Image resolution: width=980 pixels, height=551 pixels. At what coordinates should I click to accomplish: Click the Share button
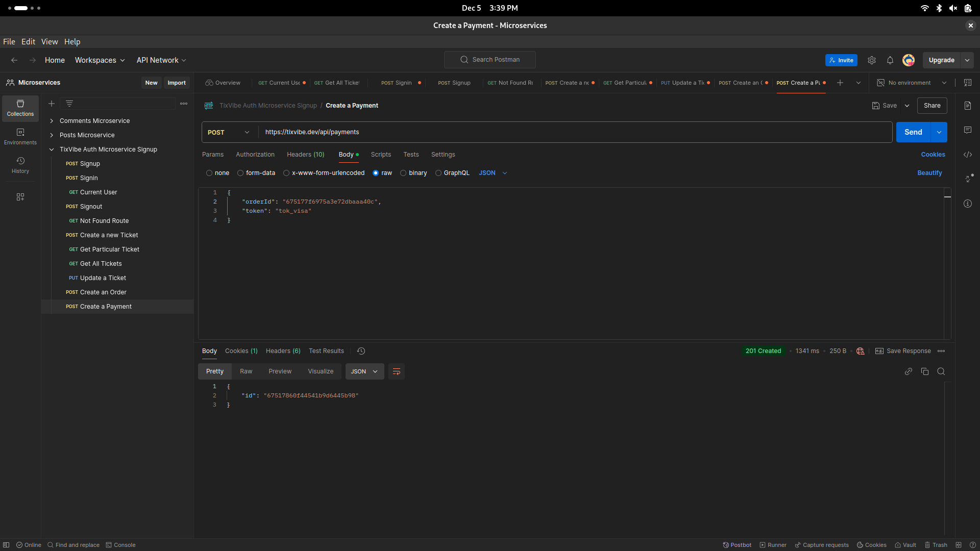(x=932, y=106)
